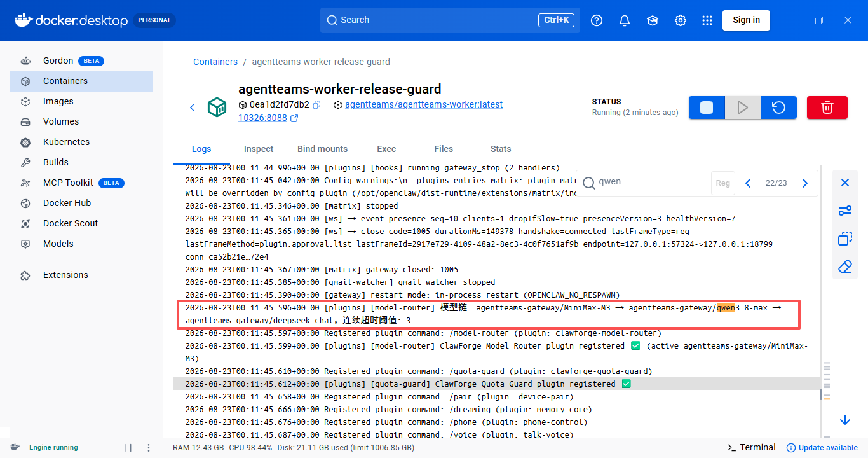Go to next search match
The height and width of the screenshot is (458, 868).
[x=805, y=183]
